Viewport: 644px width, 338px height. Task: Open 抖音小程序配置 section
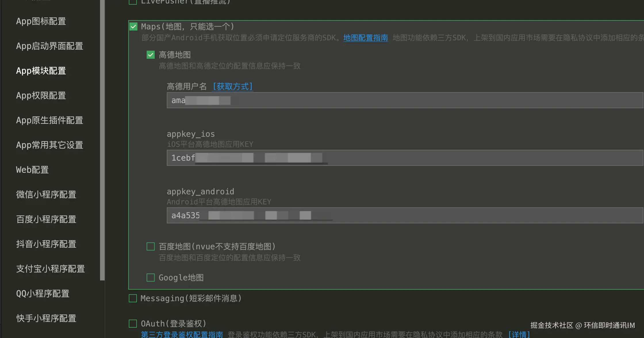pos(46,244)
